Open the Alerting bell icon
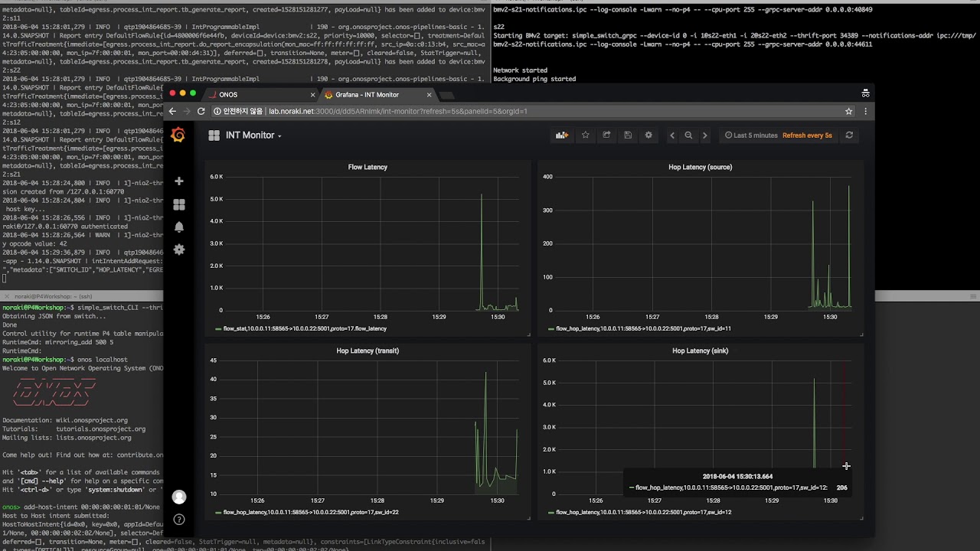 (179, 227)
